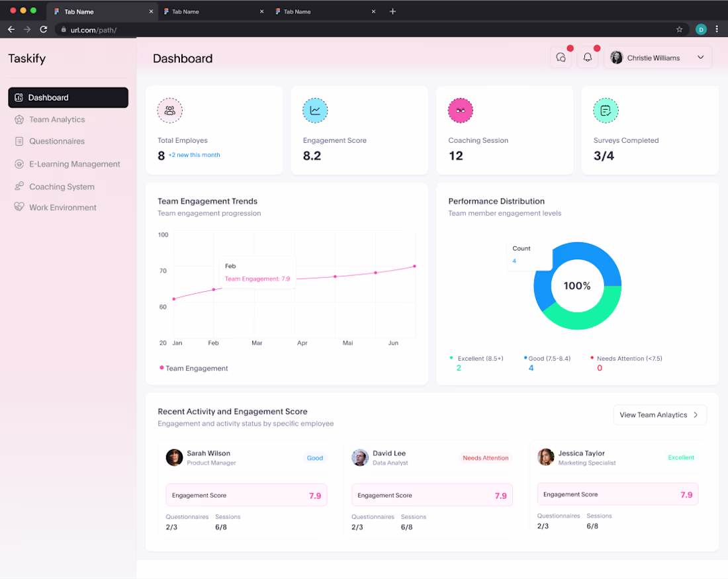Image resolution: width=728 pixels, height=579 pixels.
Task: Click Jessica Taylor's Engagement Score box
Action: tap(618, 494)
